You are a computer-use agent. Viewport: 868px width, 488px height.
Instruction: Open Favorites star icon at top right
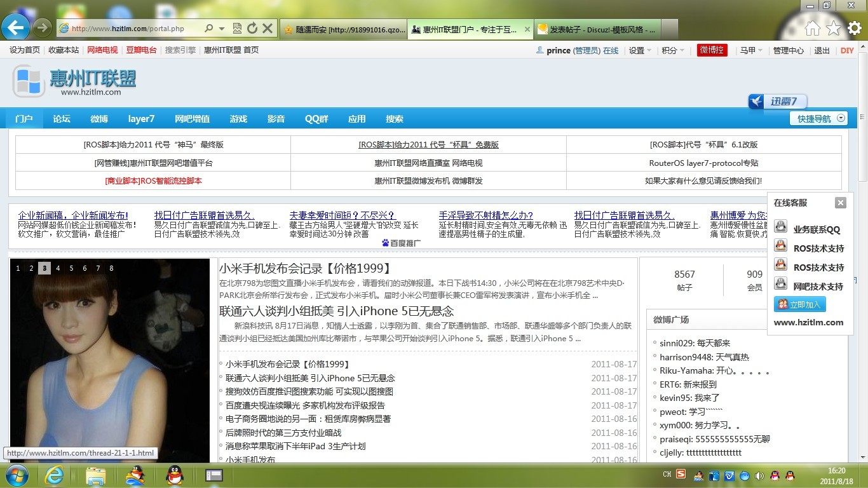tap(834, 28)
